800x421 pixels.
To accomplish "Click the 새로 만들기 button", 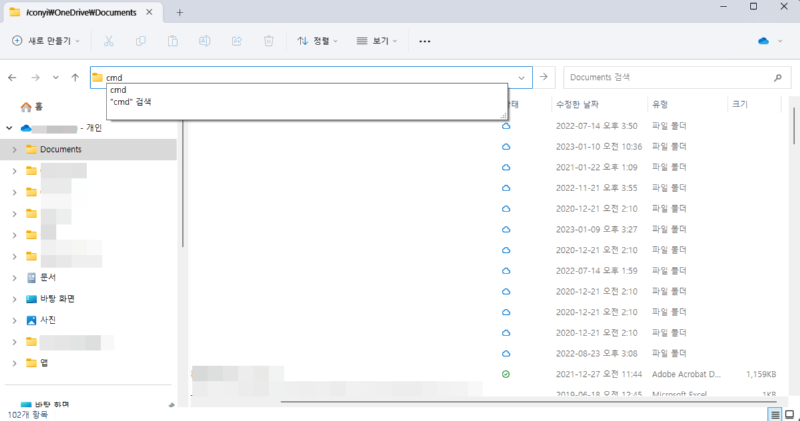I will (46, 41).
